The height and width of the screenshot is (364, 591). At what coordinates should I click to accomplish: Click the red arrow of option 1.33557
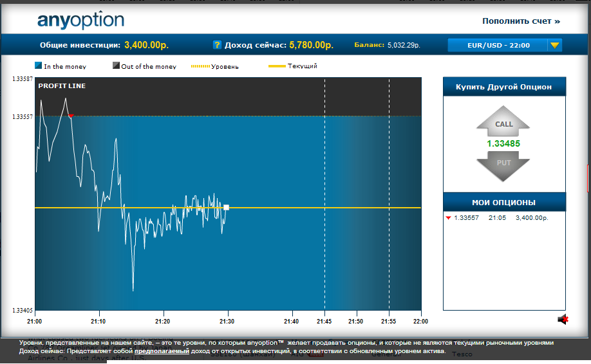[x=448, y=217]
